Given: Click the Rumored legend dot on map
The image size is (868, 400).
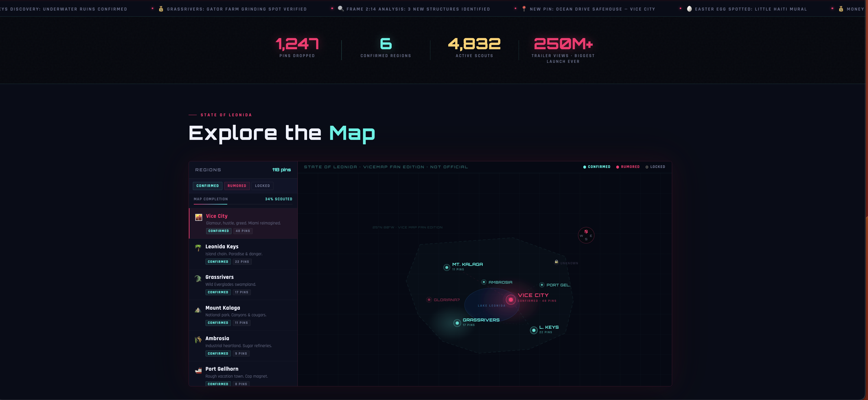Looking at the screenshot, I should click(618, 167).
